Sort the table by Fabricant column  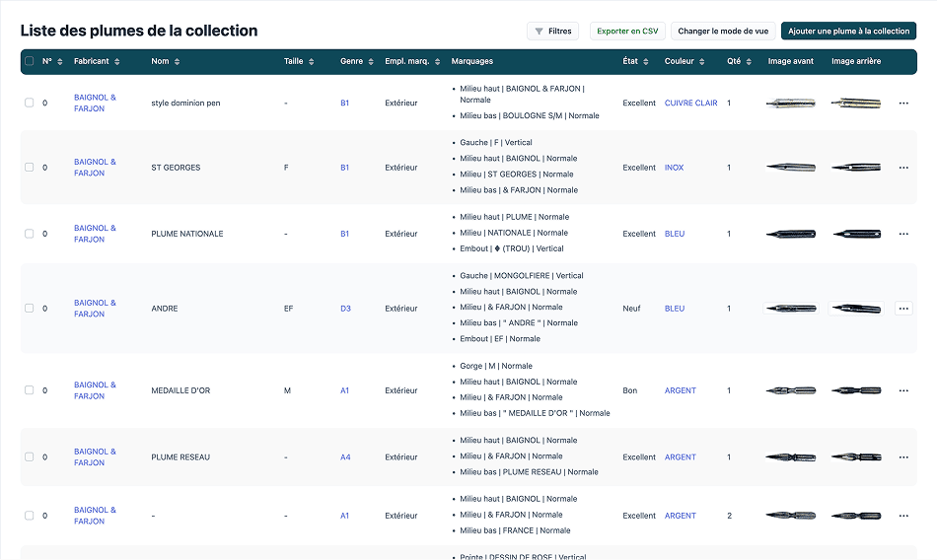[117, 62]
